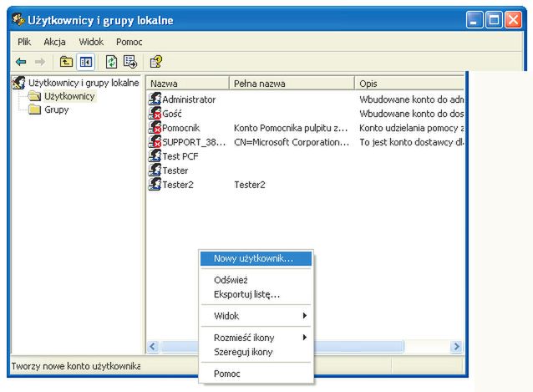This screenshot has width=533, height=392.
Task: Click the horizontal scrollbar right arrow
Action: click(x=456, y=346)
